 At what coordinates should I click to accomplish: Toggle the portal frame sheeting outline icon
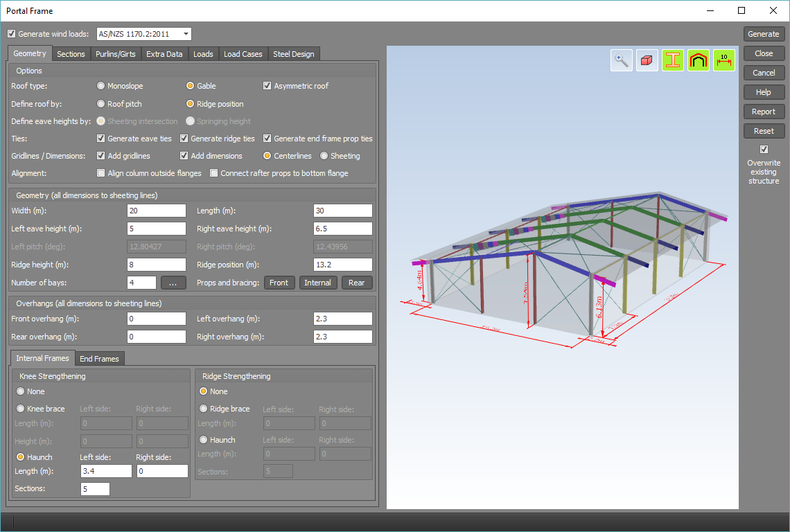pos(699,60)
